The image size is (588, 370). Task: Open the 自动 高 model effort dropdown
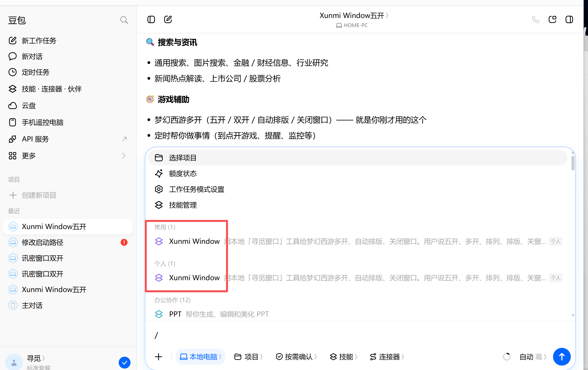click(x=533, y=357)
